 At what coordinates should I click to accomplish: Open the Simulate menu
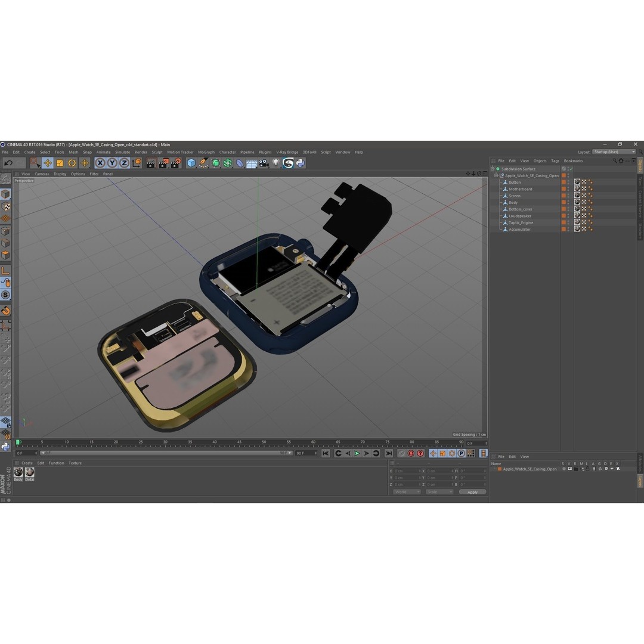pyautogui.click(x=122, y=152)
